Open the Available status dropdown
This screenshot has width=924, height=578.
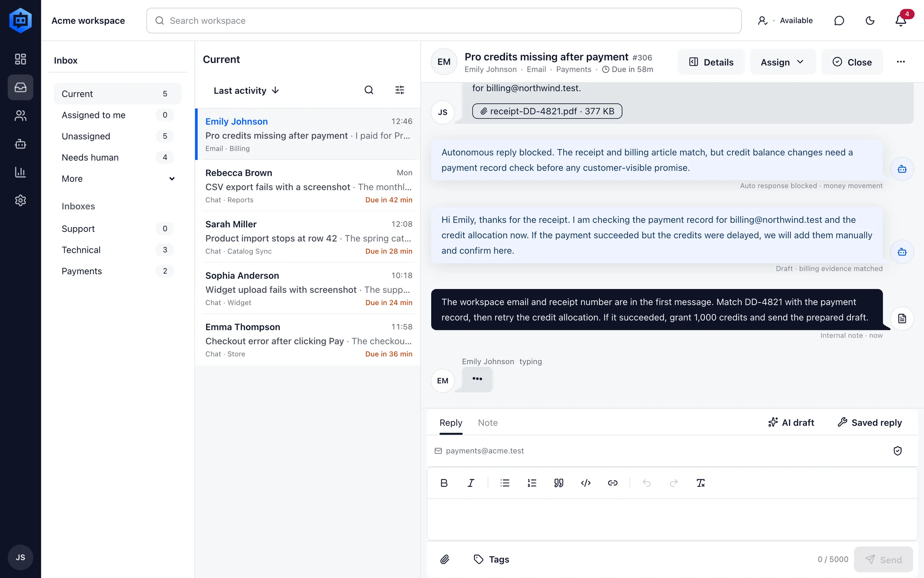click(x=785, y=20)
